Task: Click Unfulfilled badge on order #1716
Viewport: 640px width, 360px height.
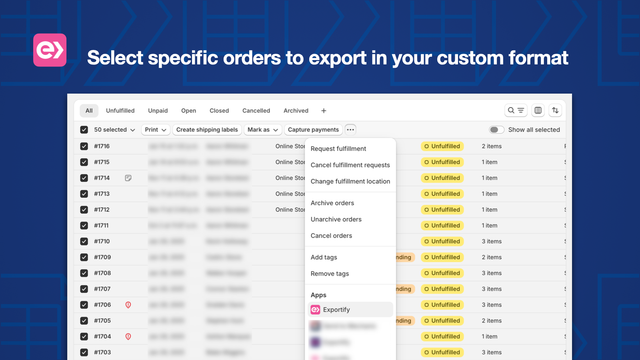Action: tap(442, 146)
